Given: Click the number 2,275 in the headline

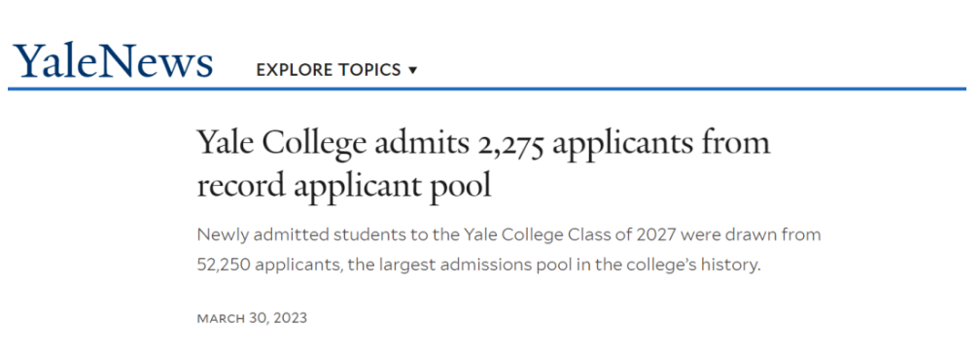Looking at the screenshot, I should click(x=510, y=144).
